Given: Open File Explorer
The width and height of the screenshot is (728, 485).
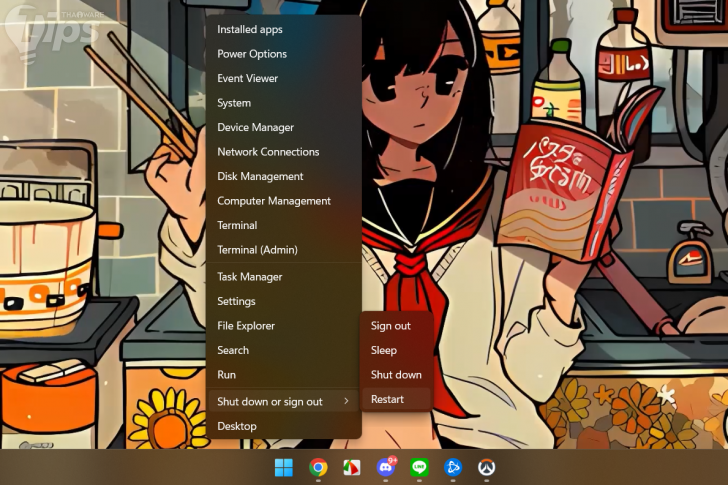Looking at the screenshot, I should [x=284, y=326].
